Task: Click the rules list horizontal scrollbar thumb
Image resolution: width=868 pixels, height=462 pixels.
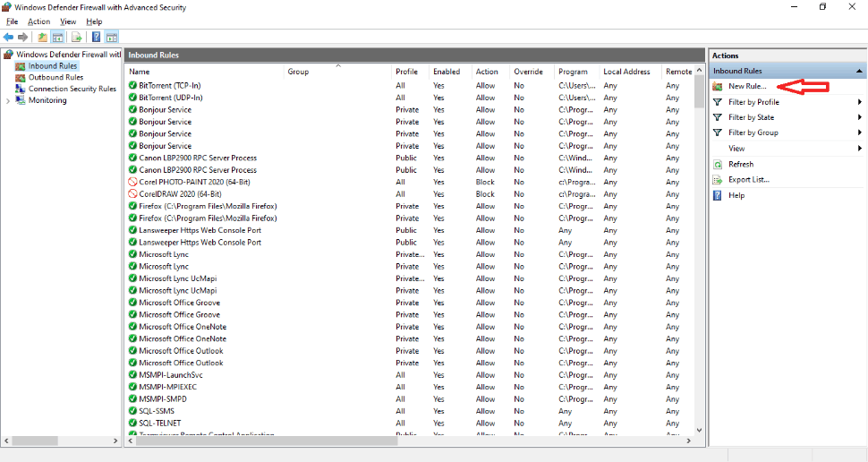Action: [267, 441]
